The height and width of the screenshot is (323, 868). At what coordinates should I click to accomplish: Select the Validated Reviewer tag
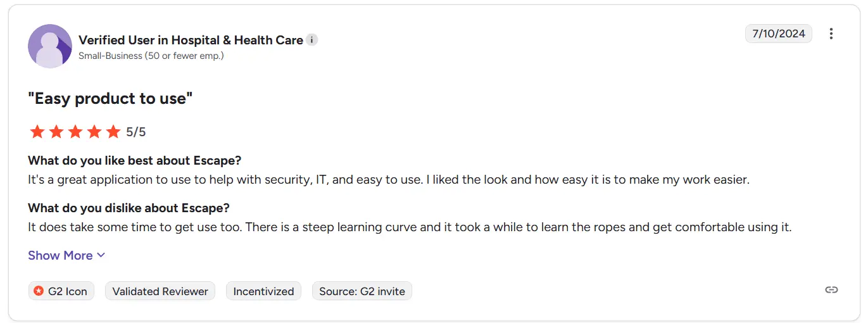coord(160,291)
